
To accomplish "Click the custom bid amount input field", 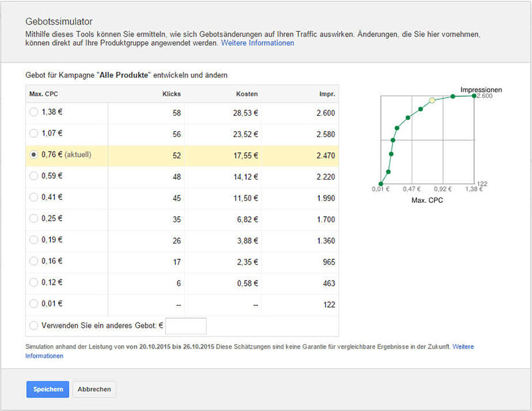I will point(186,326).
